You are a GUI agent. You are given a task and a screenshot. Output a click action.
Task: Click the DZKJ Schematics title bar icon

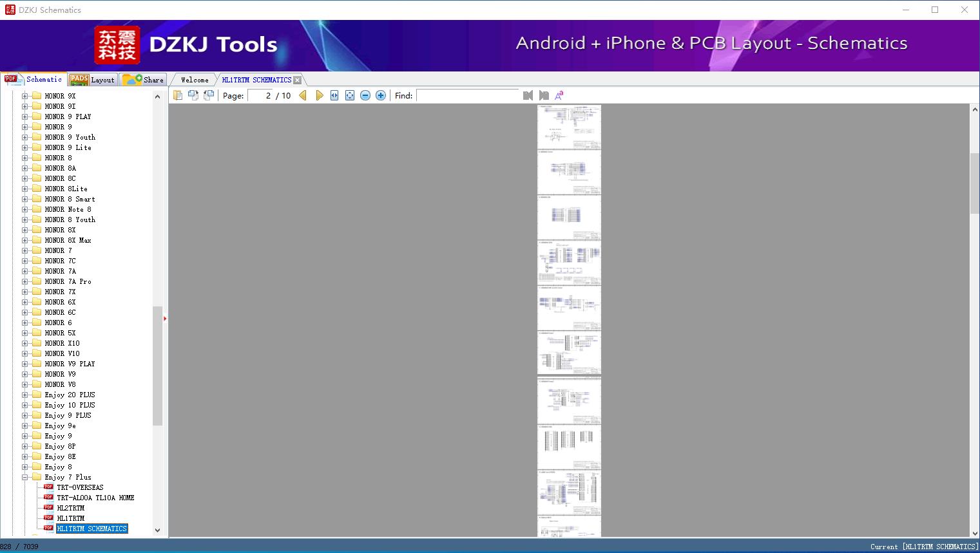click(10, 10)
